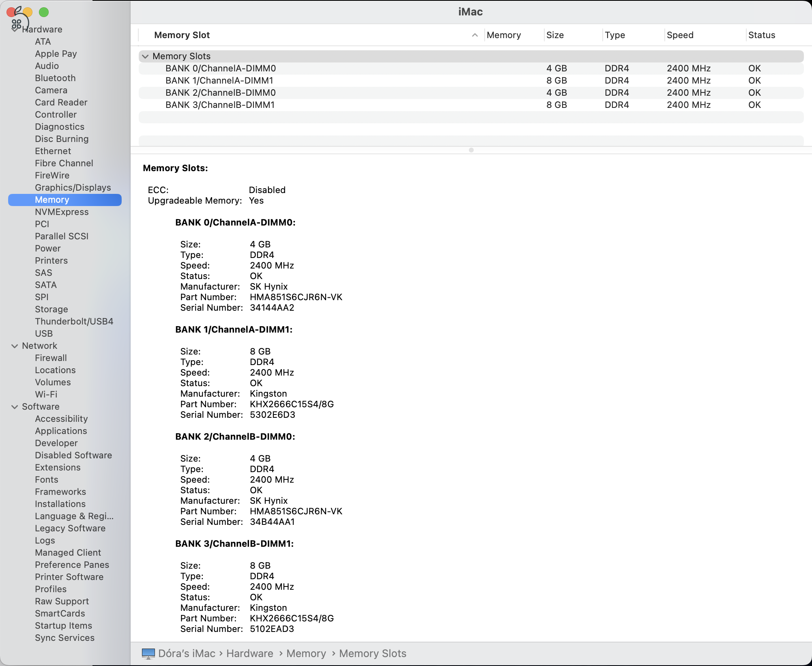Select Locations under Network
The width and height of the screenshot is (812, 666).
click(55, 370)
